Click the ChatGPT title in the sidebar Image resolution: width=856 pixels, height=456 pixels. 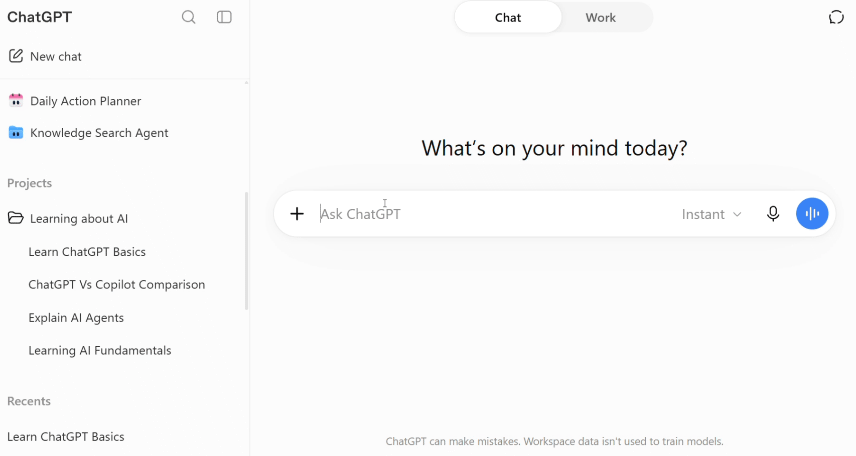(39, 17)
